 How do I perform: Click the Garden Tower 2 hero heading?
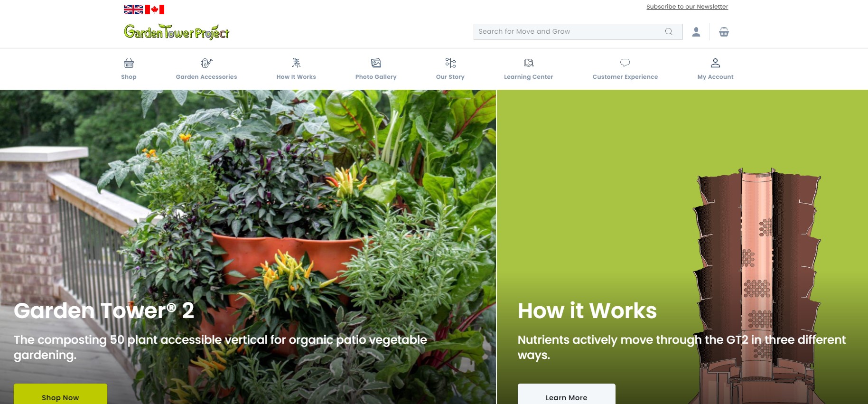[104, 311]
